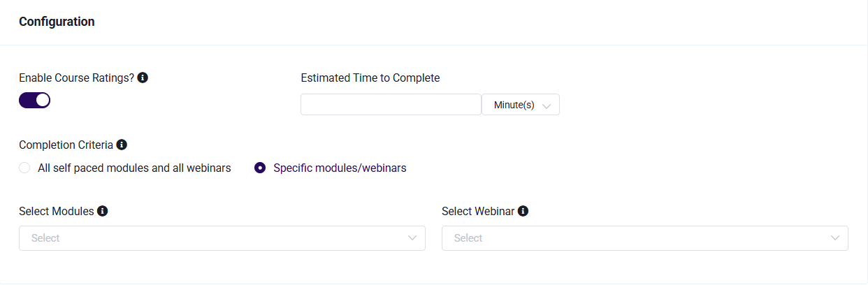Click info icon next to Select Webinar
Screen dimensions: 868x285
[x=523, y=210]
